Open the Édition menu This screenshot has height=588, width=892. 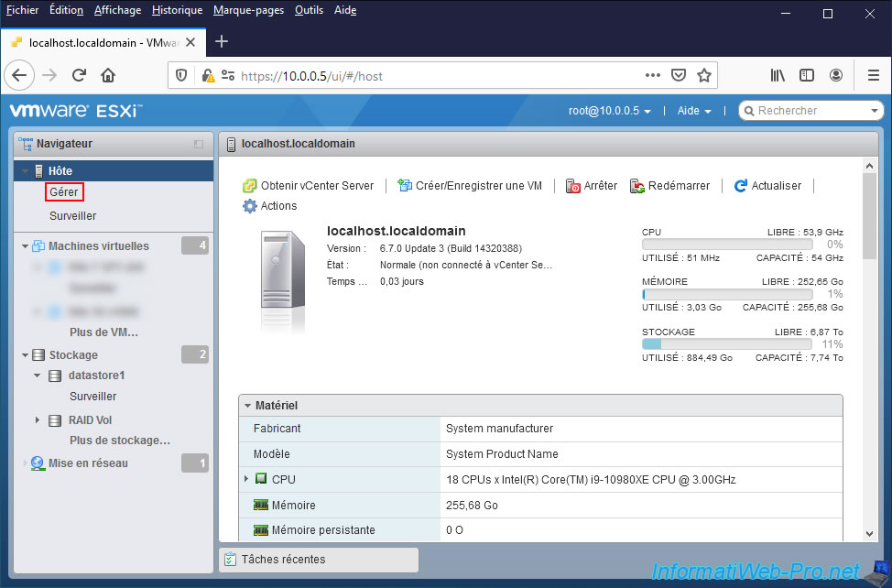66,10
